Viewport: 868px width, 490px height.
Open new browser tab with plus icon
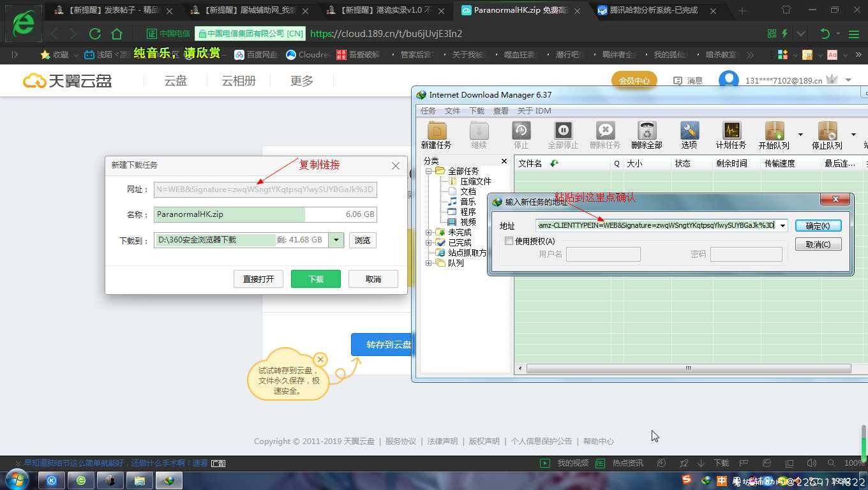[742, 10]
